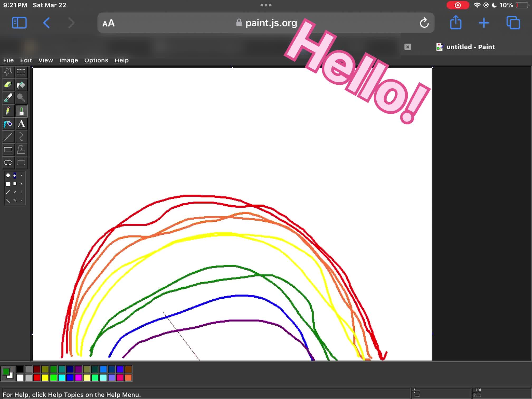Choose the medium backslash brush shape
This screenshot has height=399, width=532.
(x=15, y=201)
